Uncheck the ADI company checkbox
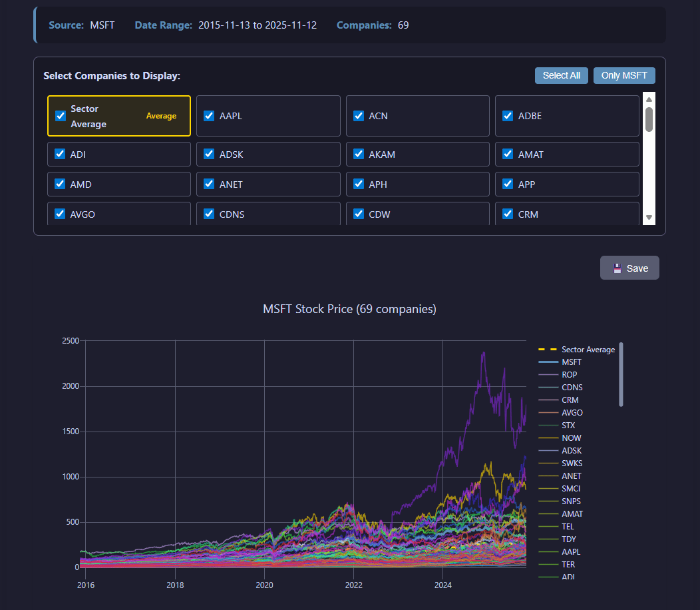The width and height of the screenshot is (700, 610). click(60, 154)
